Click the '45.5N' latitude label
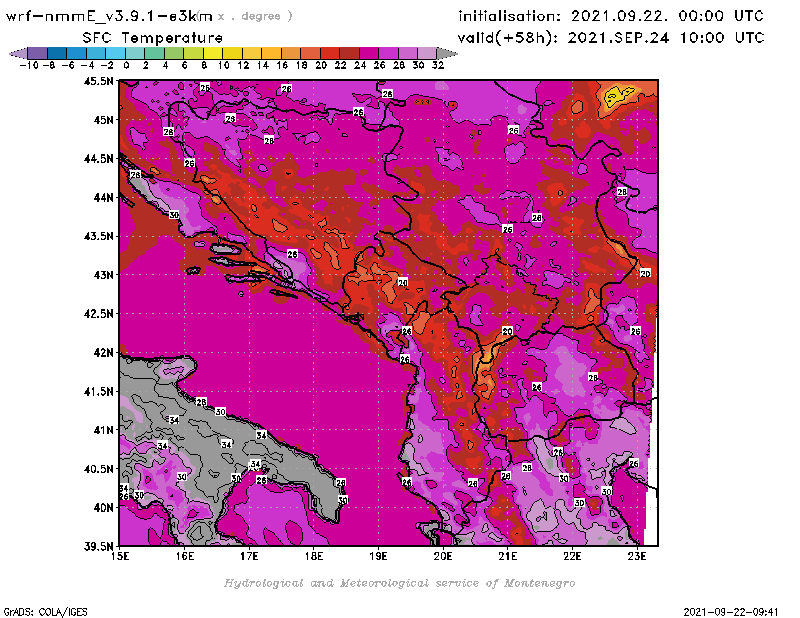This screenshot has width=800, height=618. tap(98, 81)
